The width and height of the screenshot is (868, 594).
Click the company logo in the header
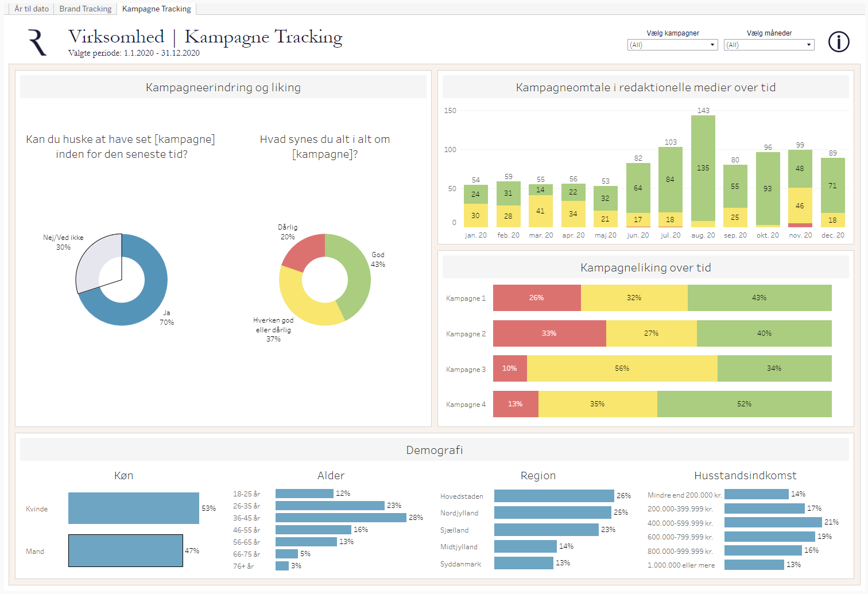pyautogui.click(x=36, y=42)
